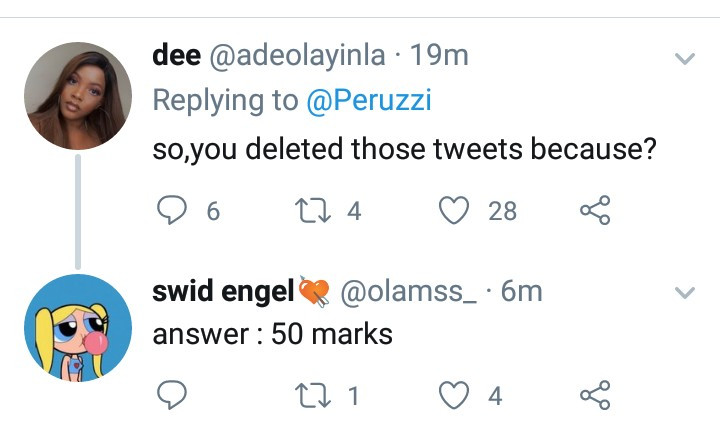
Task: Open swid engel's profile name
Action: pyautogui.click(x=222, y=291)
